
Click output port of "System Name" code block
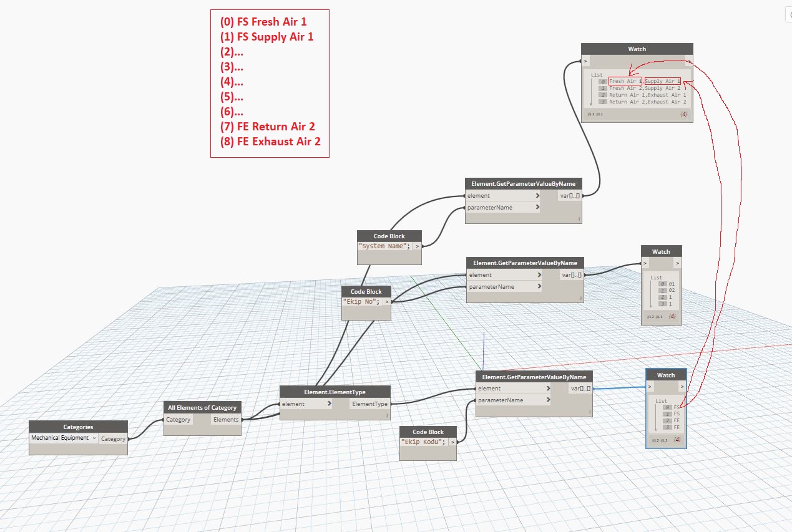point(418,246)
